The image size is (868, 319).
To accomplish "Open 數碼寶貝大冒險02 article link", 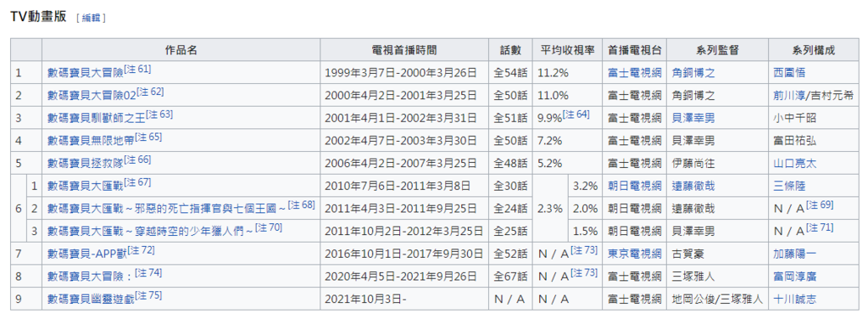I will (92, 95).
